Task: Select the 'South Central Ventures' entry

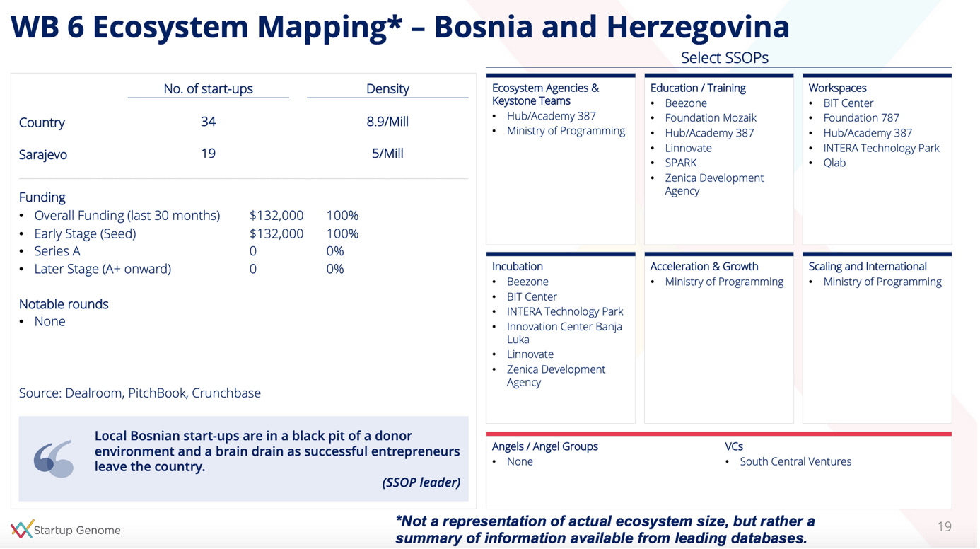Action: [x=795, y=462]
